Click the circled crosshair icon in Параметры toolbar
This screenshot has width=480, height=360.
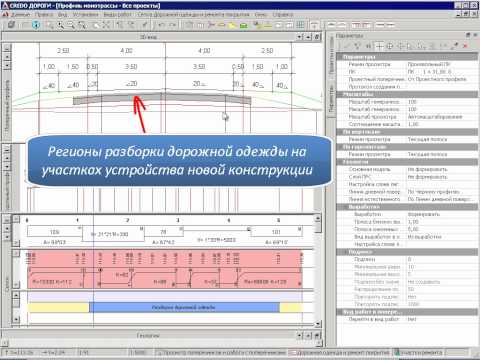point(390,46)
